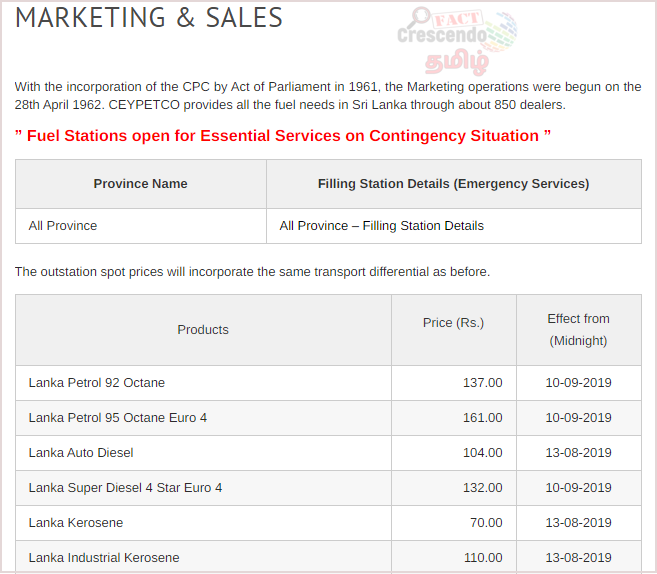Click the Lanka Kerosene row label

[x=76, y=523]
